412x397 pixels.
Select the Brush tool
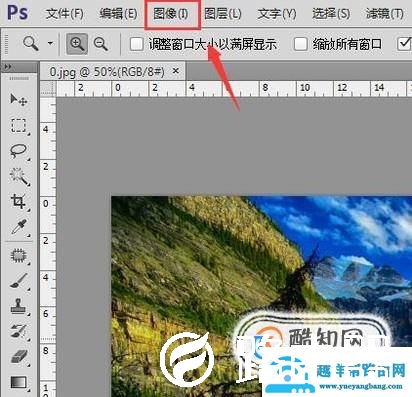pos(18,281)
